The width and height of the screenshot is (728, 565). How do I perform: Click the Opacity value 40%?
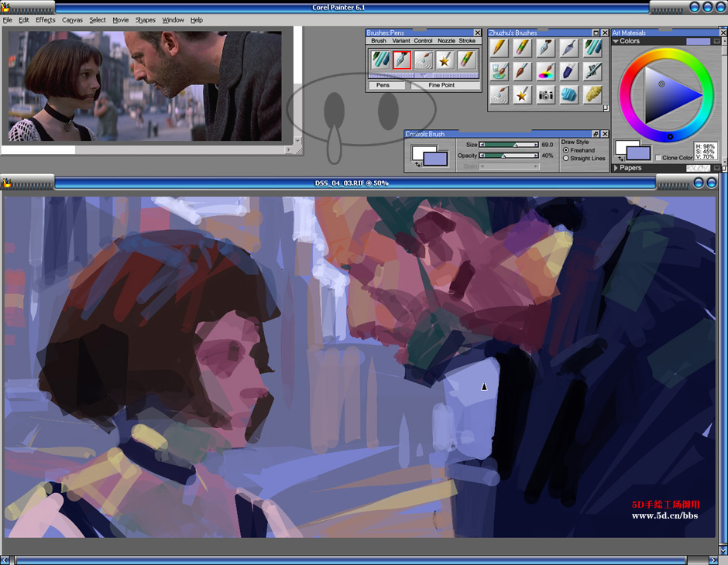pos(547,156)
